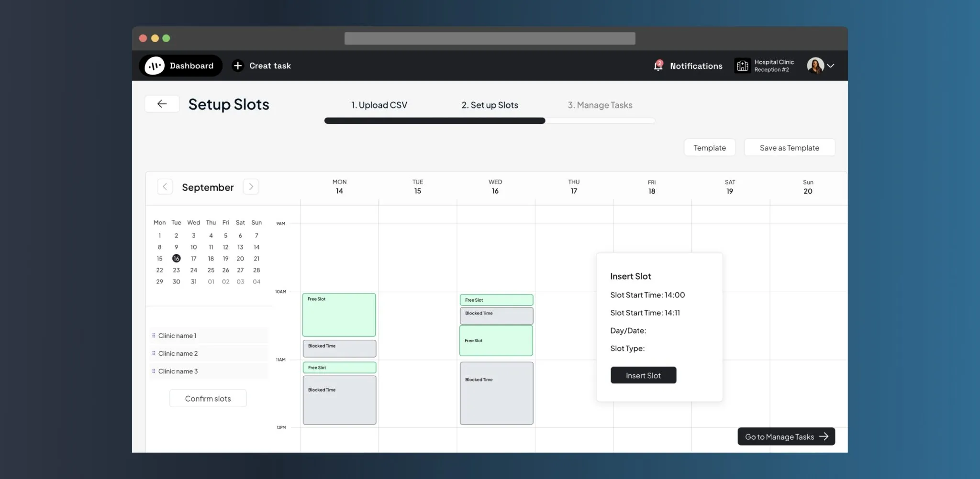This screenshot has height=479, width=980.
Task: Click Slot Start Time: 14:00 field
Action: 647,295
